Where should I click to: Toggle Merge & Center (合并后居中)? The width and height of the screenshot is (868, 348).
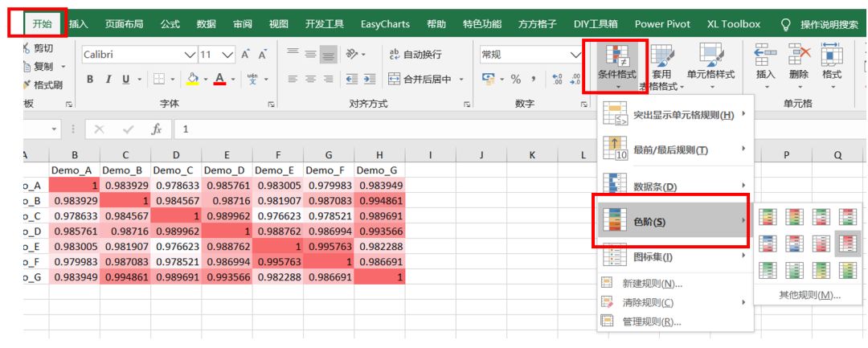[x=420, y=80]
